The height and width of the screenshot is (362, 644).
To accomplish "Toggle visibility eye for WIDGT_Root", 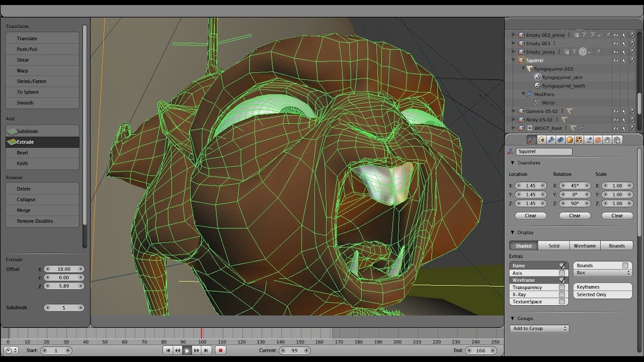I will (x=616, y=128).
